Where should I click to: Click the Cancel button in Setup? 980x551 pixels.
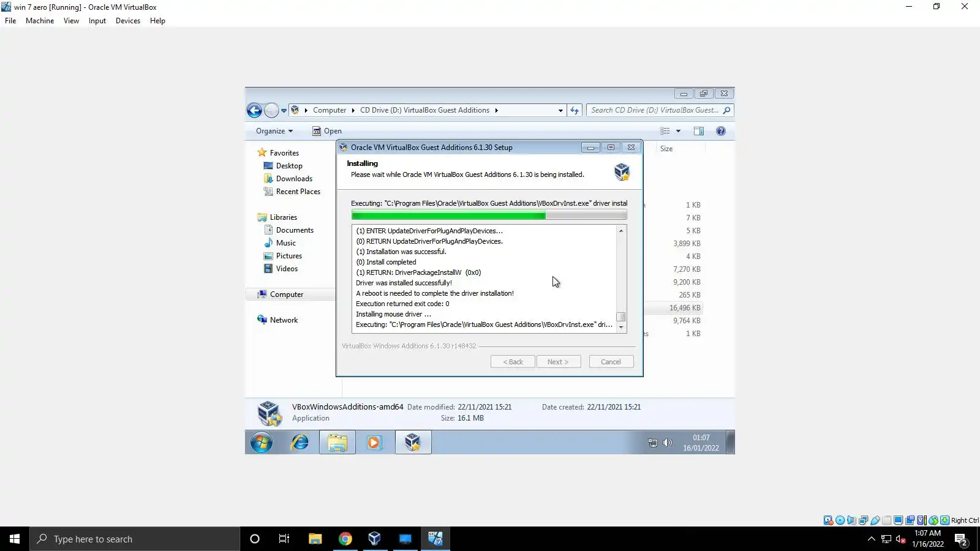611,362
